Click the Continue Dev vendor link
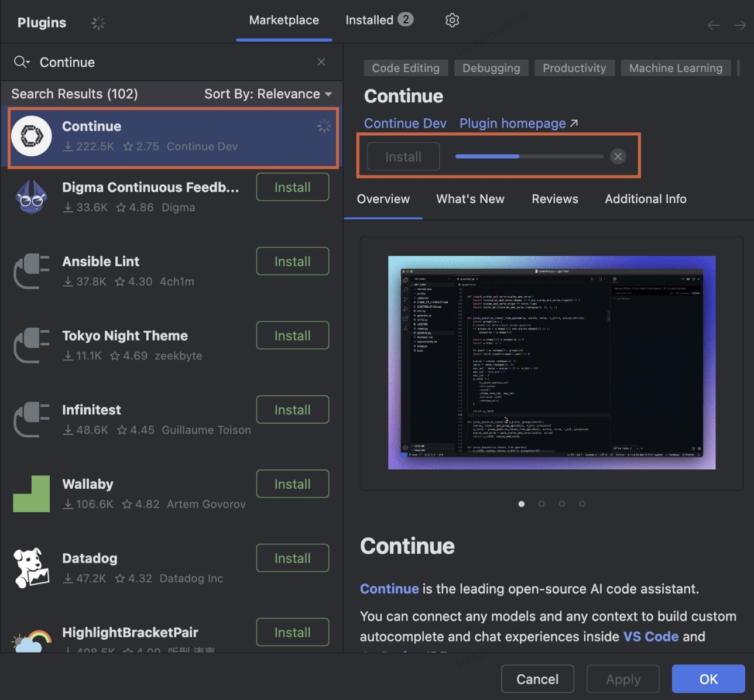 [x=405, y=123]
